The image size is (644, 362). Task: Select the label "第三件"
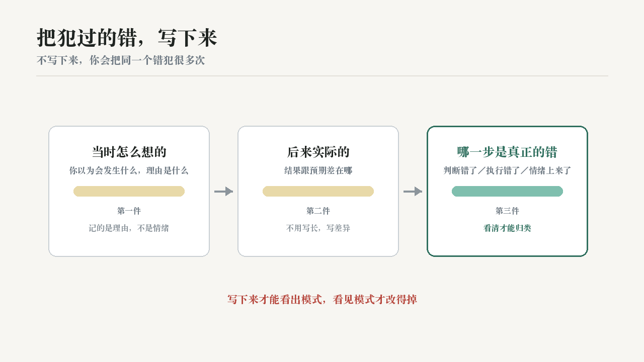coord(507,211)
